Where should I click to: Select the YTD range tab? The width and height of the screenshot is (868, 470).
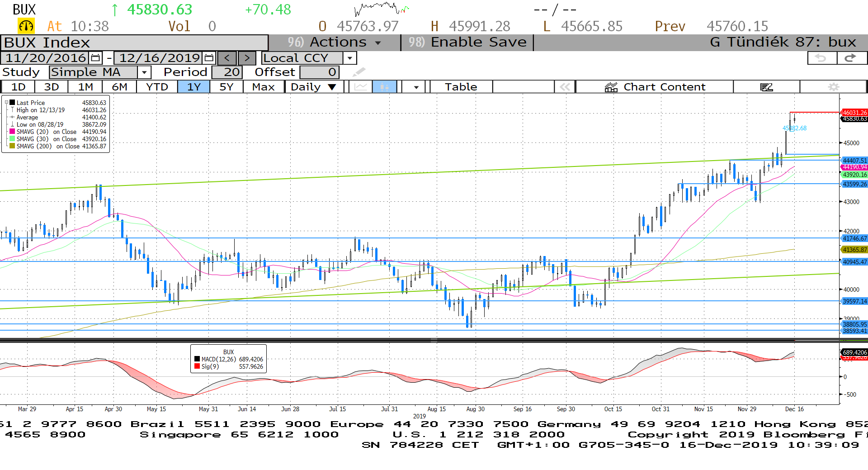point(157,87)
